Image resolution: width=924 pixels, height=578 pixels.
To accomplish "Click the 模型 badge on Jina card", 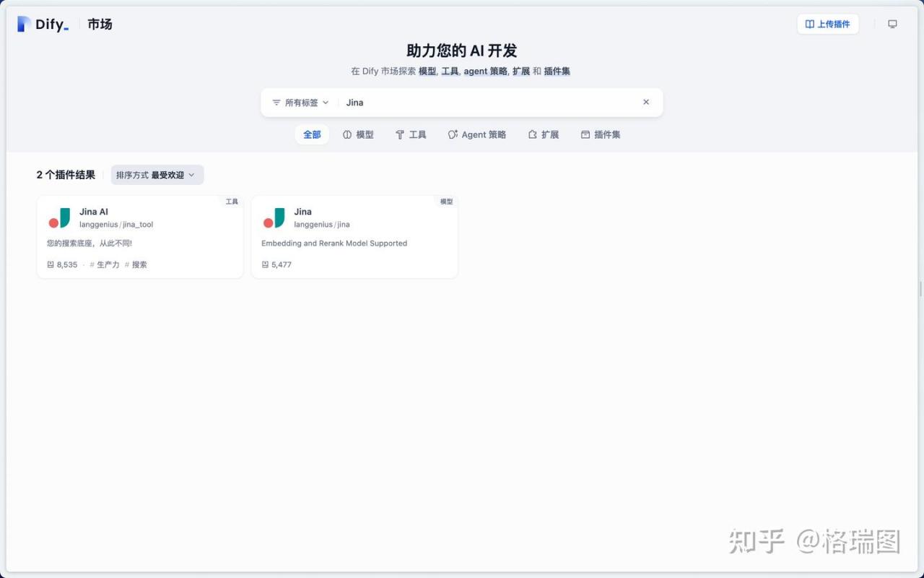I will [446, 202].
